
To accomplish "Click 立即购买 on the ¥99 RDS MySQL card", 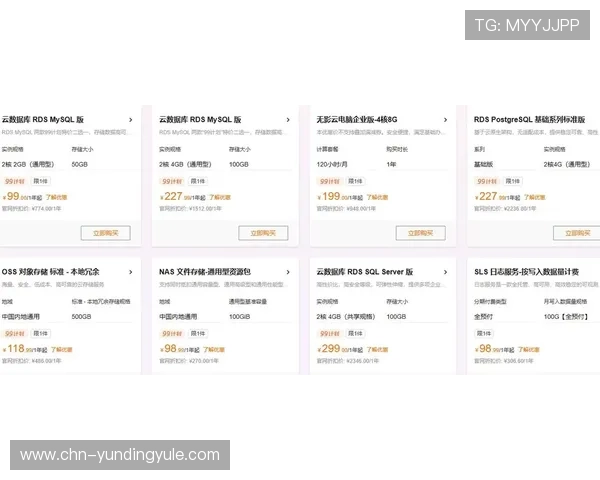I will tap(106, 233).
